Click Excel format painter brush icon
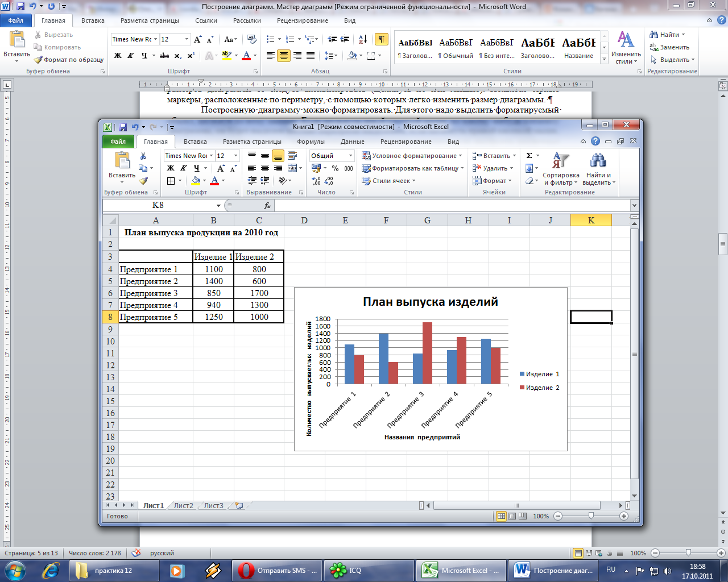The height and width of the screenshot is (582, 728). (x=143, y=181)
